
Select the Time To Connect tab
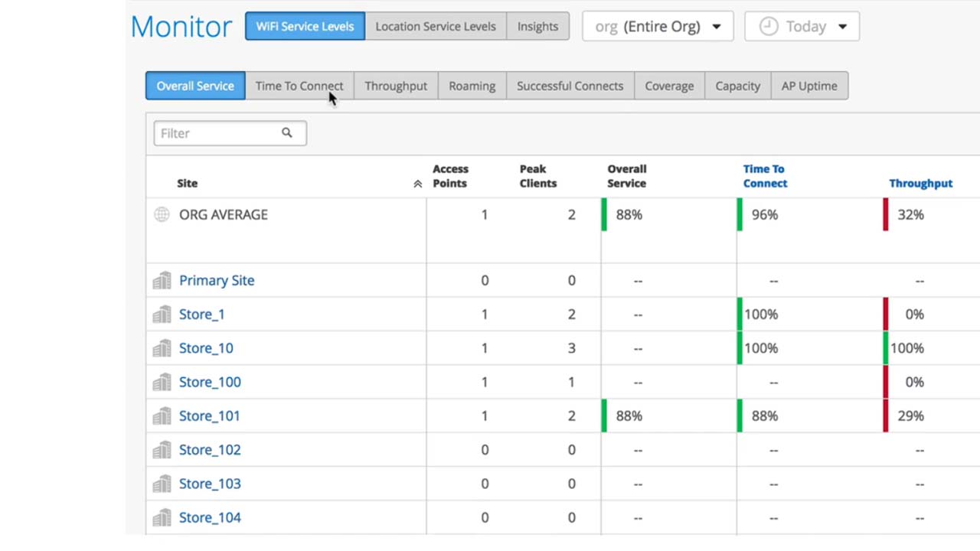(x=299, y=86)
